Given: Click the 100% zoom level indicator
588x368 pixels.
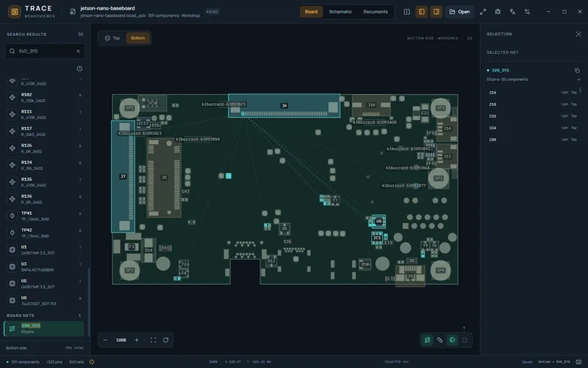Looking at the screenshot, I should pos(121,340).
